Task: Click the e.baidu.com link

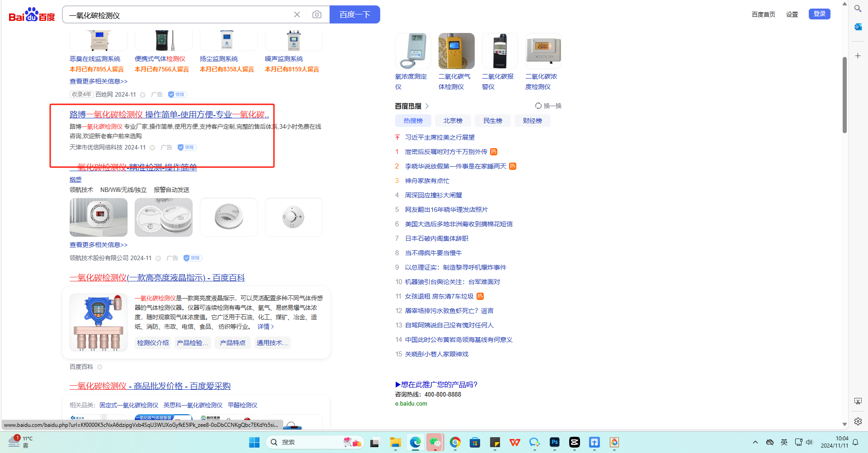Action: [411, 404]
